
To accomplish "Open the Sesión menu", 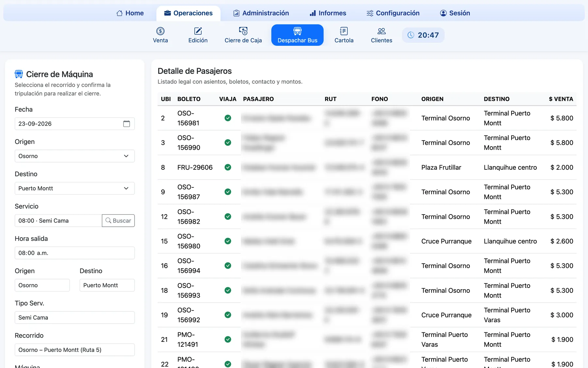I will [455, 13].
